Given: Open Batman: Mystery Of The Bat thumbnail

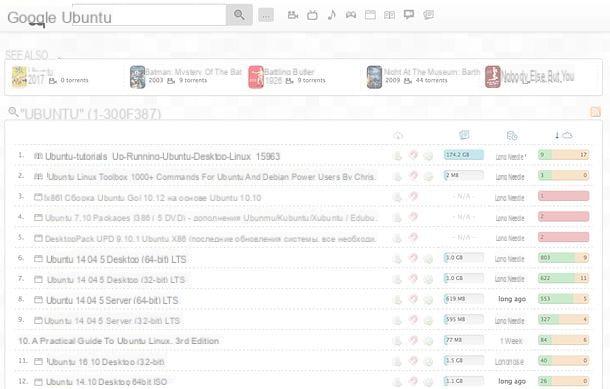Looking at the screenshot, I should pos(137,77).
